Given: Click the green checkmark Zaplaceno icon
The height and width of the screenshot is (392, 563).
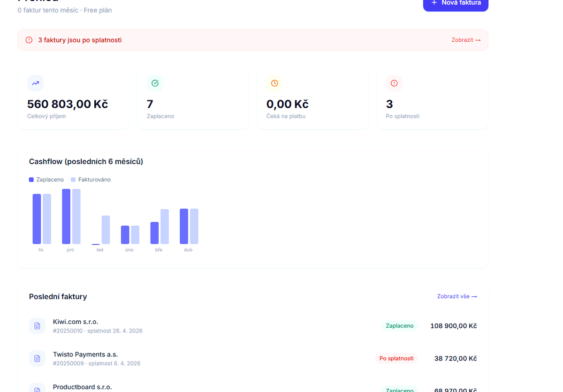Looking at the screenshot, I should (x=155, y=83).
